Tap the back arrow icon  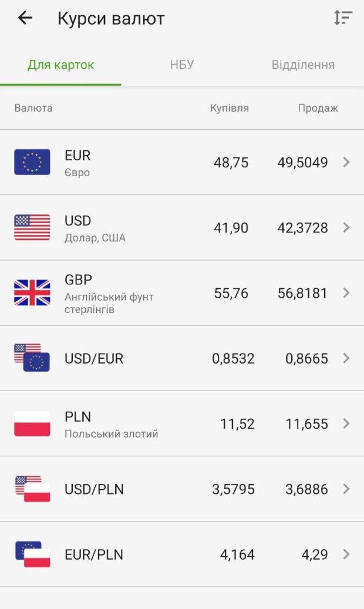tap(25, 18)
